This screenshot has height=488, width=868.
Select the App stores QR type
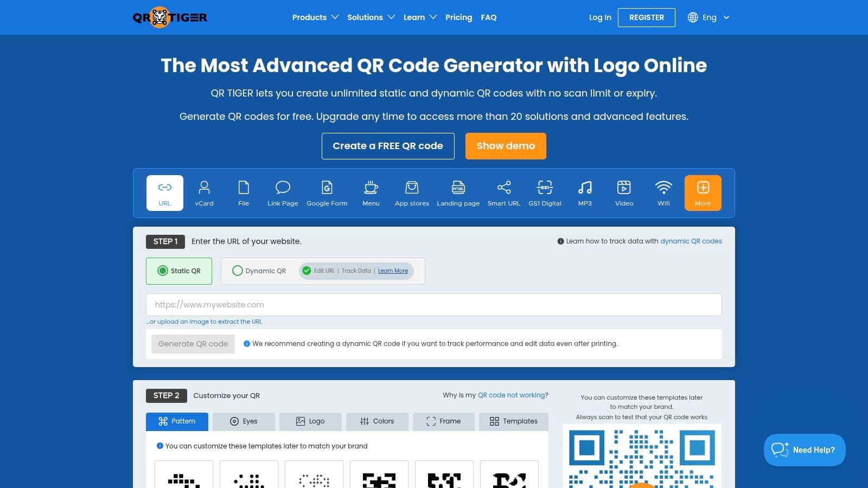(x=412, y=192)
